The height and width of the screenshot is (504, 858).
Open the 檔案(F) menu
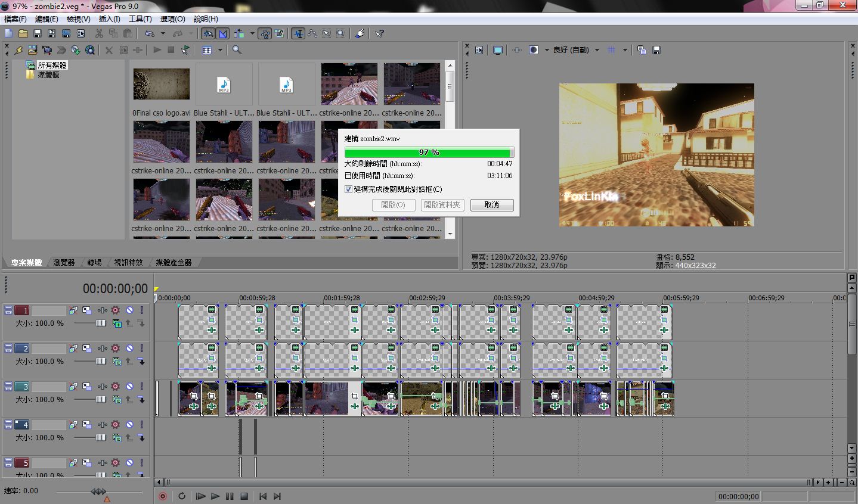tap(16, 19)
